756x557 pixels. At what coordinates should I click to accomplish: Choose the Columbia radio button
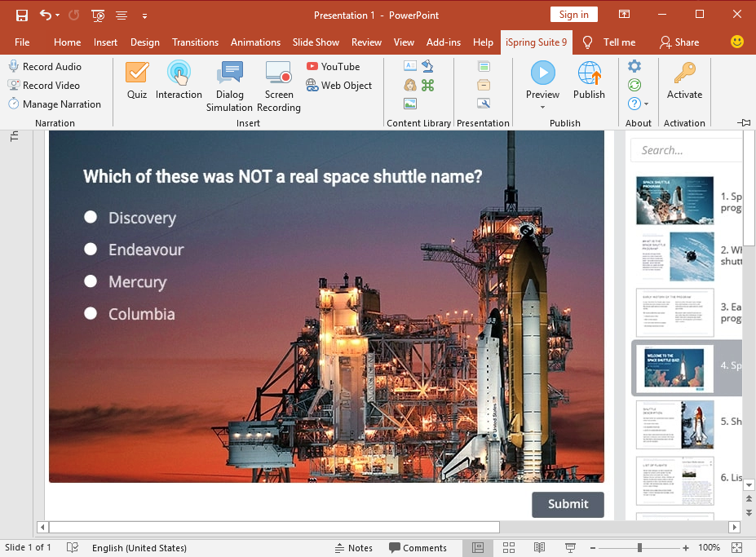(x=91, y=313)
